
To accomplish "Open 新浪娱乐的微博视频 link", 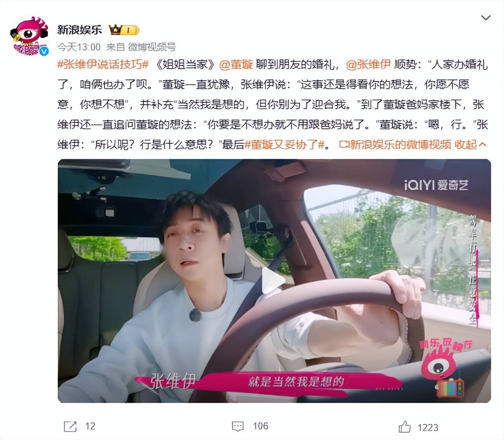I will (395, 145).
